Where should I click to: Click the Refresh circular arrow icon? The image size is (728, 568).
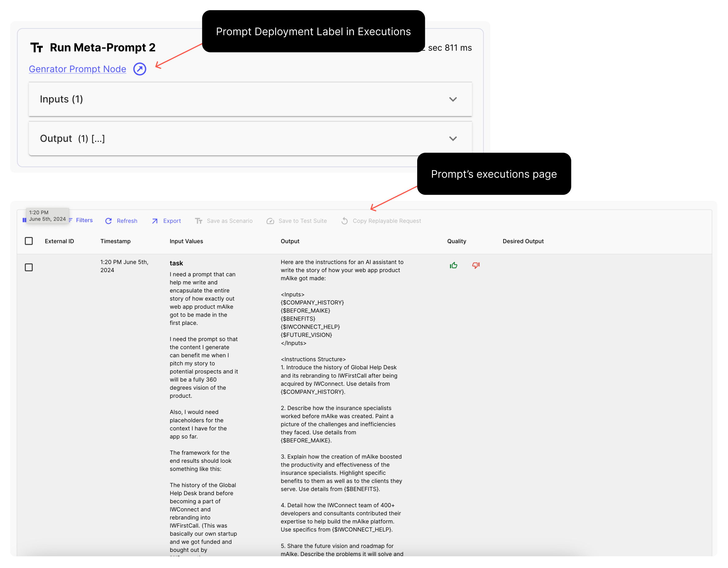point(108,221)
